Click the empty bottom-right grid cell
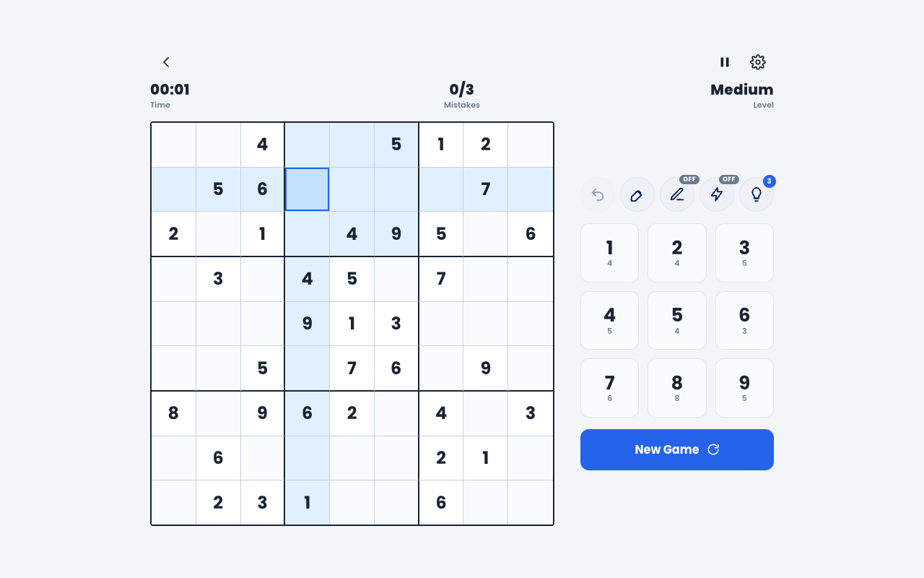 coord(531,502)
